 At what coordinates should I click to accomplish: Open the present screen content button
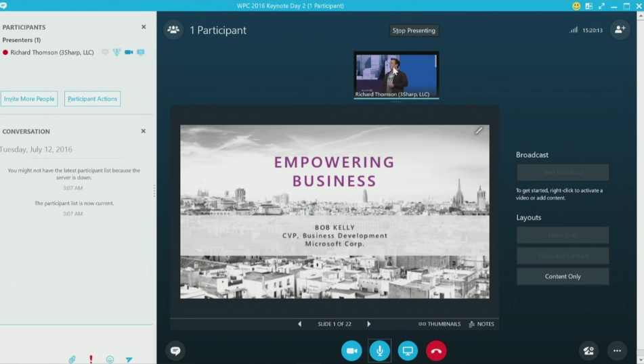pyautogui.click(x=408, y=350)
